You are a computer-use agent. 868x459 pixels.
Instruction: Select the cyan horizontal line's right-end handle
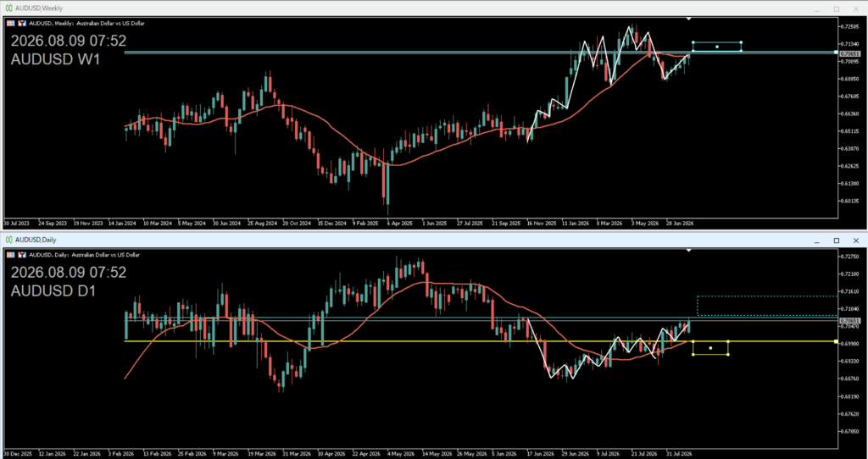[x=836, y=52]
